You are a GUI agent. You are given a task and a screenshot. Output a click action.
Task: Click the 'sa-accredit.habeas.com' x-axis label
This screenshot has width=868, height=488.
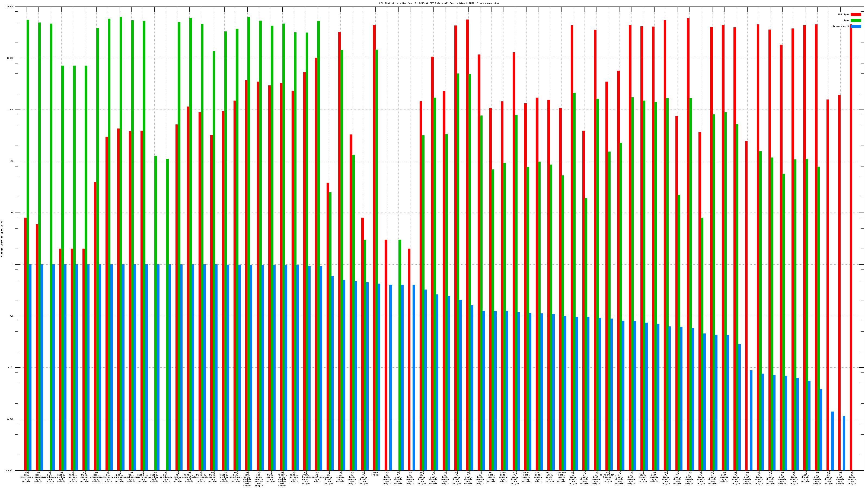point(608,477)
